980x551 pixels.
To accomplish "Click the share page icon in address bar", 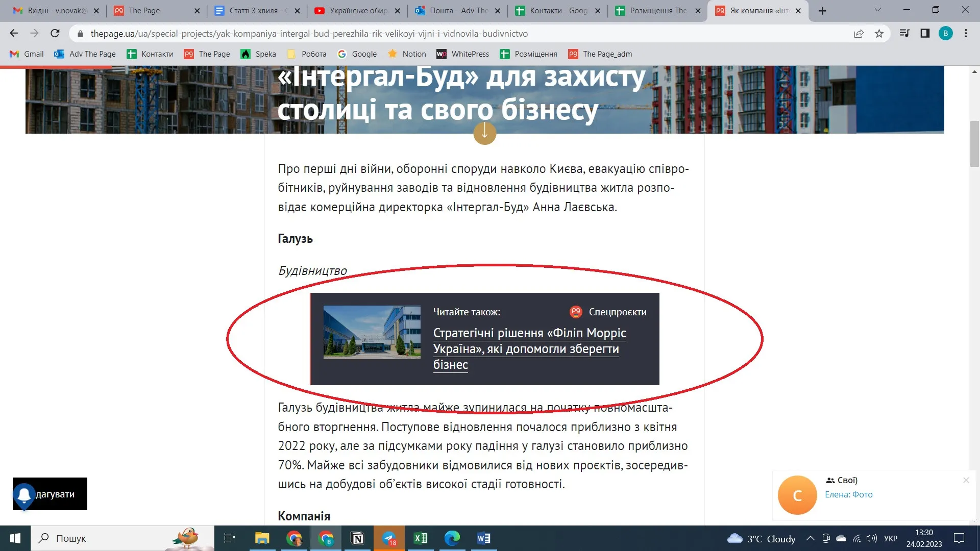I will [x=859, y=34].
